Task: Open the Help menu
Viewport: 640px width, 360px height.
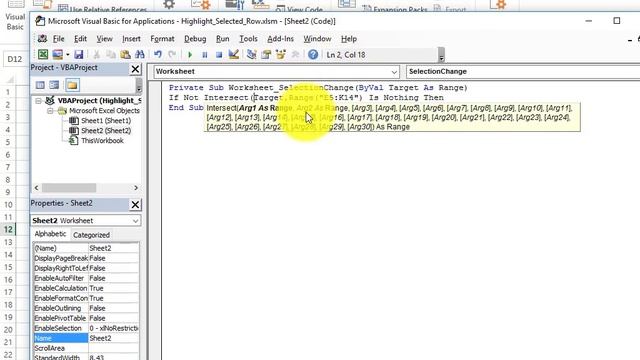Action: 349,39
